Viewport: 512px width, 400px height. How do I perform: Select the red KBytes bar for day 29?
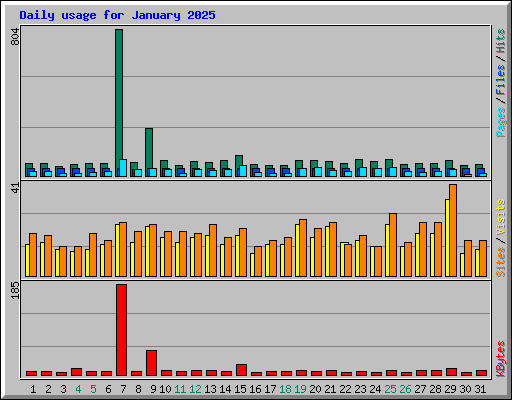click(x=451, y=372)
